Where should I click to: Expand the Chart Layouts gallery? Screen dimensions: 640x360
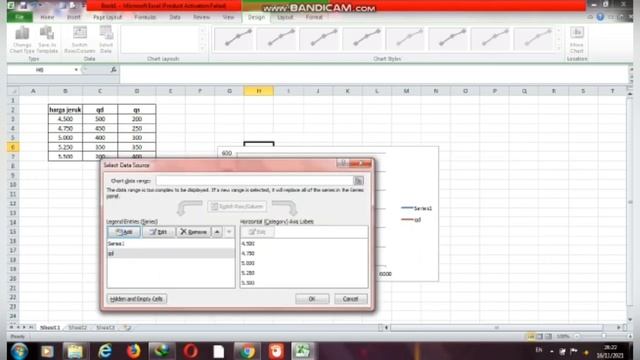coord(202,48)
